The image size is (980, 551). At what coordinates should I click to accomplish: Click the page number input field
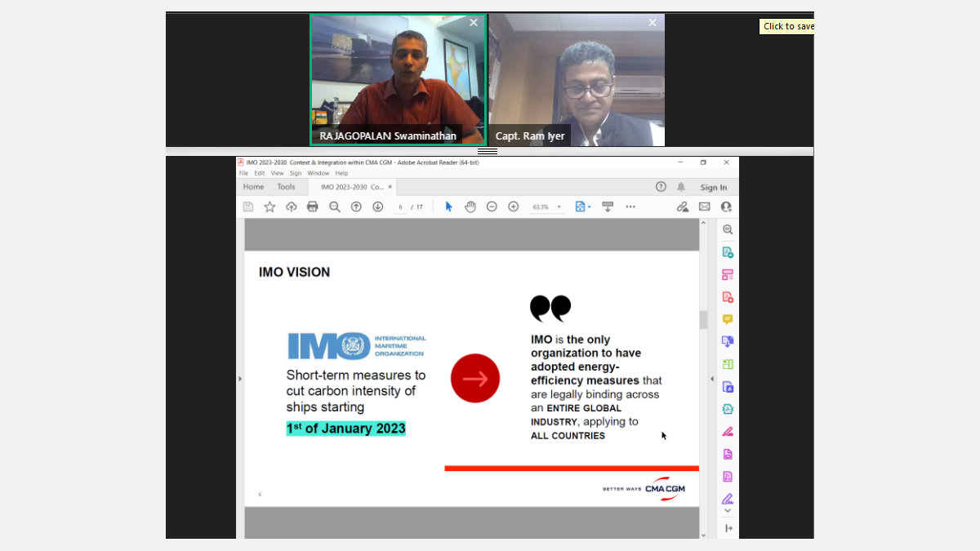(x=400, y=207)
